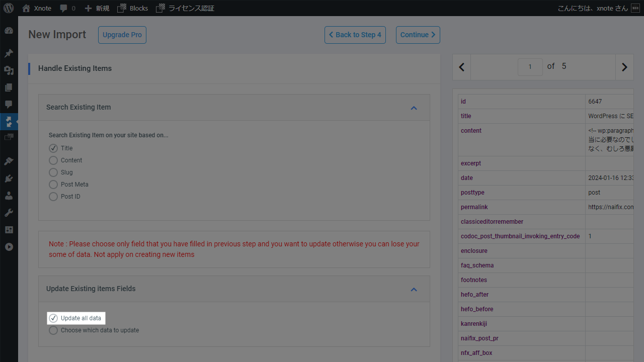Open Pages icon in sidebar
This screenshot has height=362, width=644.
pos(9,87)
